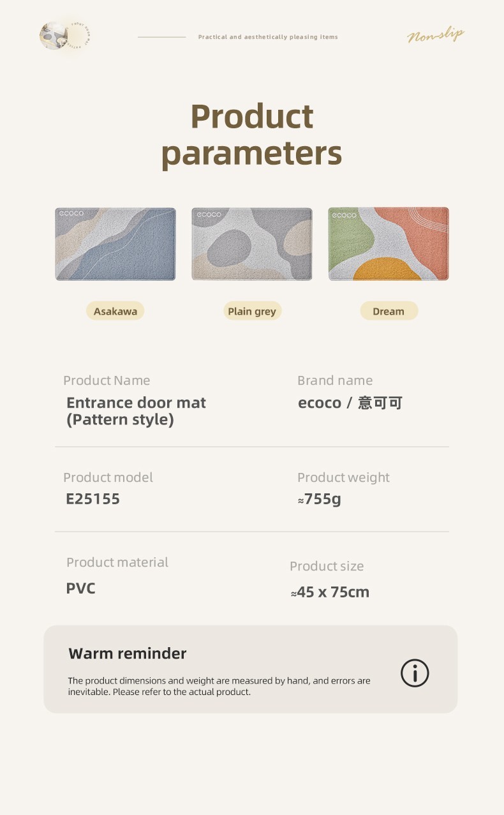Viewport: 504px width, 815px height.
Task: Choose the Asakawa style label
Action: (115, 311)
